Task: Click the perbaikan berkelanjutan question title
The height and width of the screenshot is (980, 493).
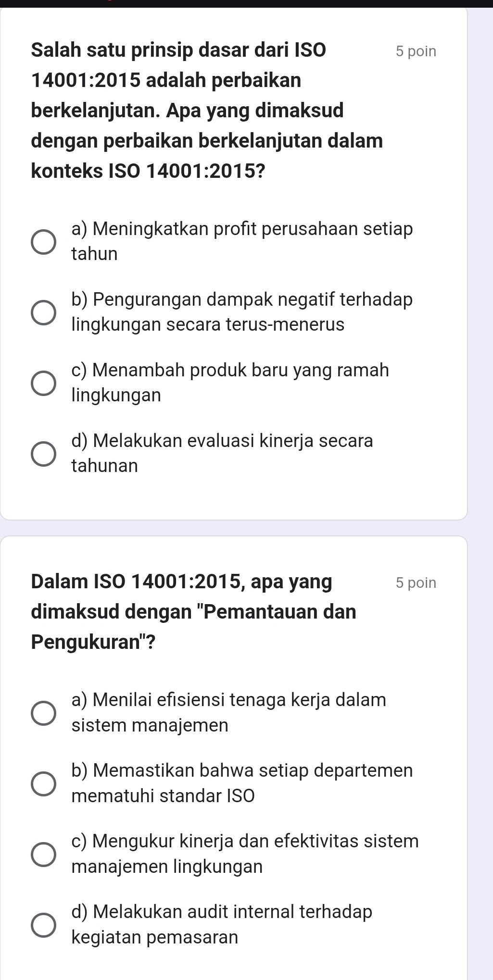Action: pos(207,110)
